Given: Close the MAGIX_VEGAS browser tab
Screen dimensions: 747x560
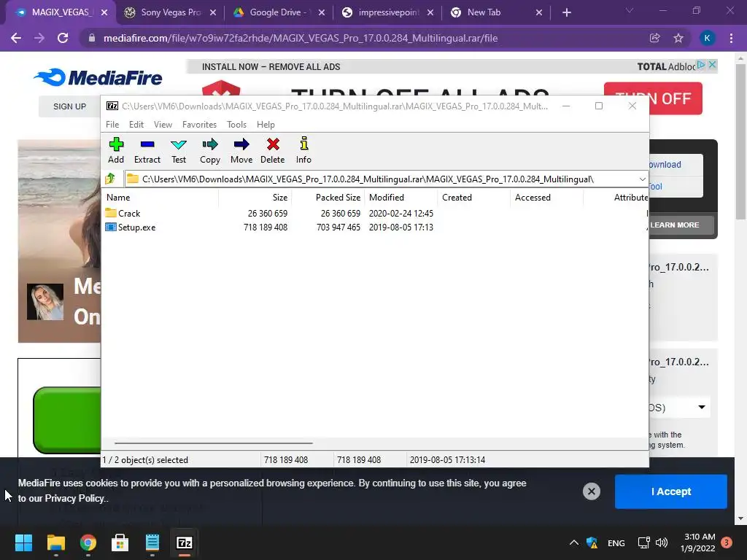Looking at the screenshot, I should [104, 12].
